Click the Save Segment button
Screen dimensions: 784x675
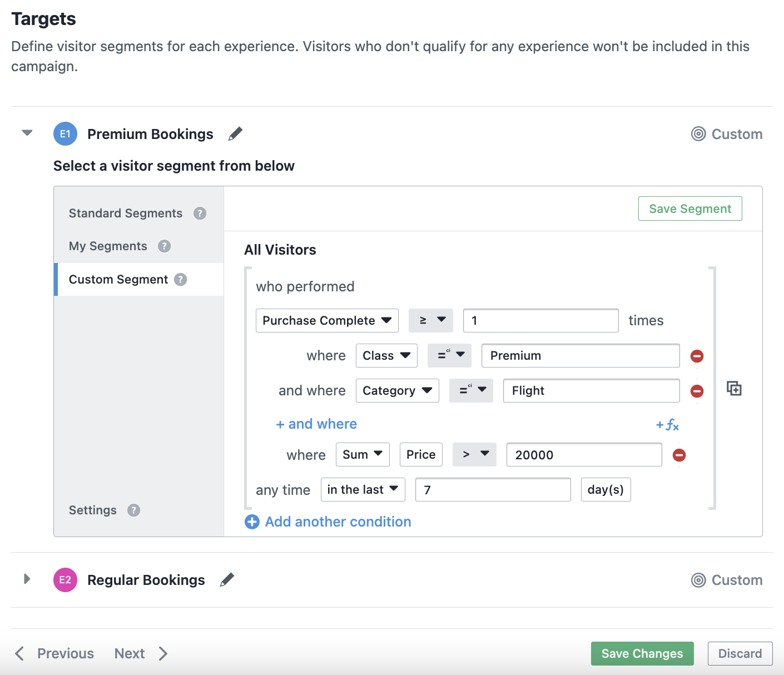(690, 209)
